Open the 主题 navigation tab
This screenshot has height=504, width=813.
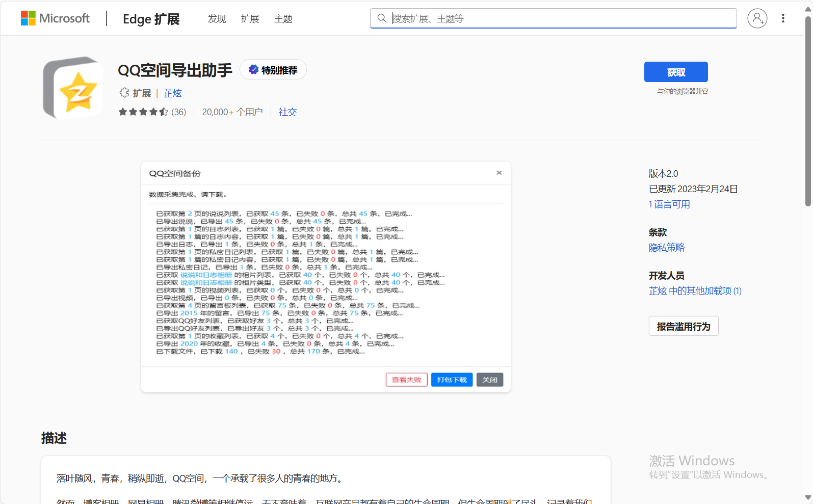click(283, 19)
